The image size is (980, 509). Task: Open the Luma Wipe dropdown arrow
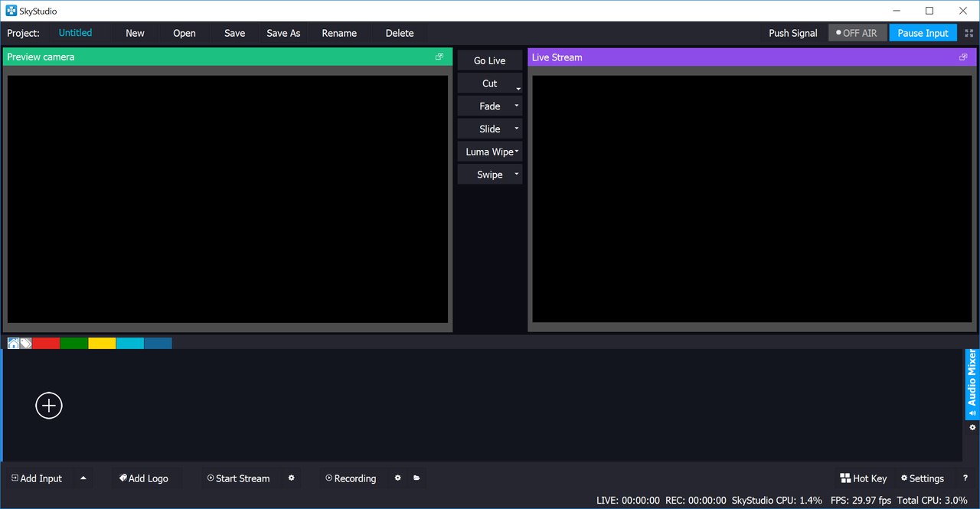(x=518, y=152)
